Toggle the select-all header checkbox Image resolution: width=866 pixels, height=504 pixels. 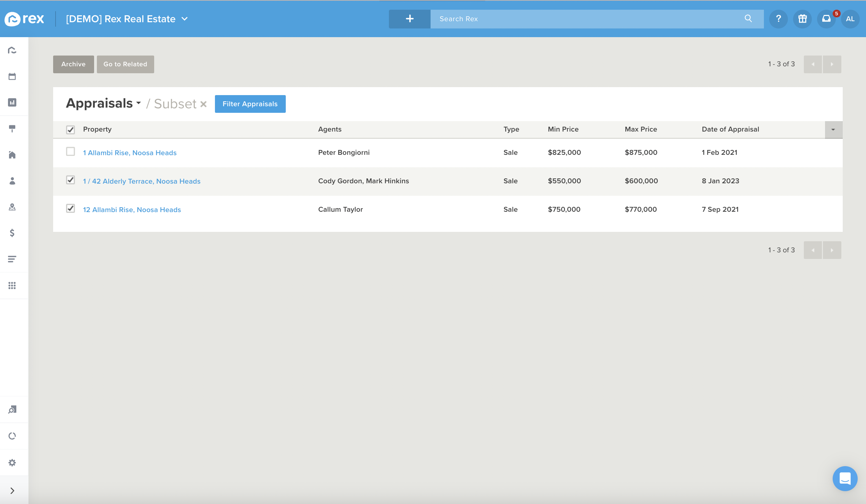tap(70, 129)
